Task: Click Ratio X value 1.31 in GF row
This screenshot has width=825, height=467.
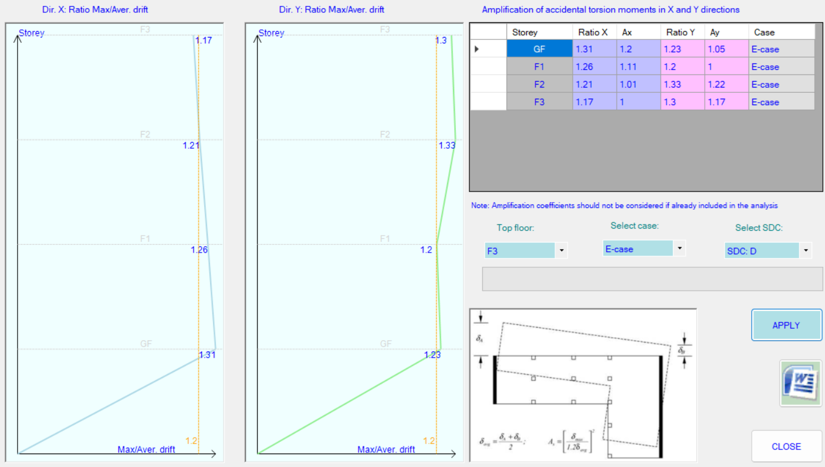Action: pyautogui.click(x=595, y=49)
